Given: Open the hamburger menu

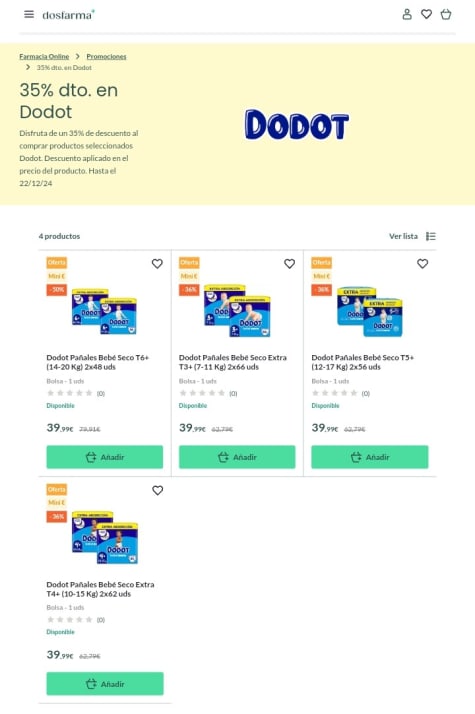Looking at the screenshot, I should [29, 15].
